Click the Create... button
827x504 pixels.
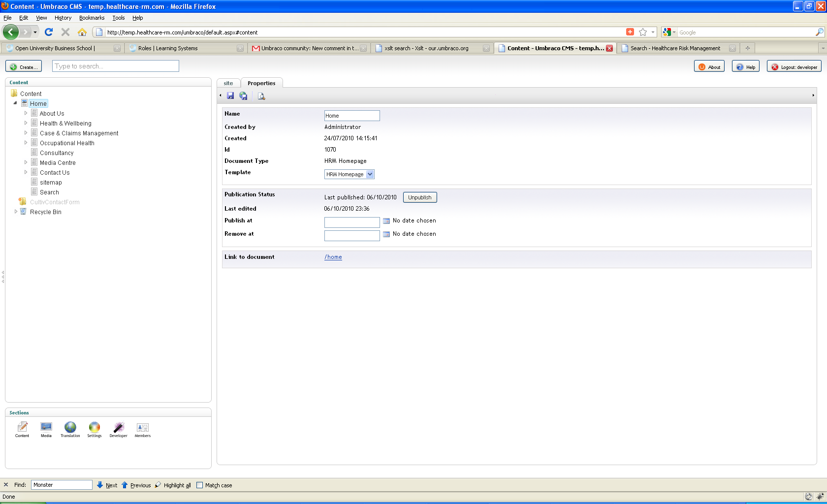[24, 66]
